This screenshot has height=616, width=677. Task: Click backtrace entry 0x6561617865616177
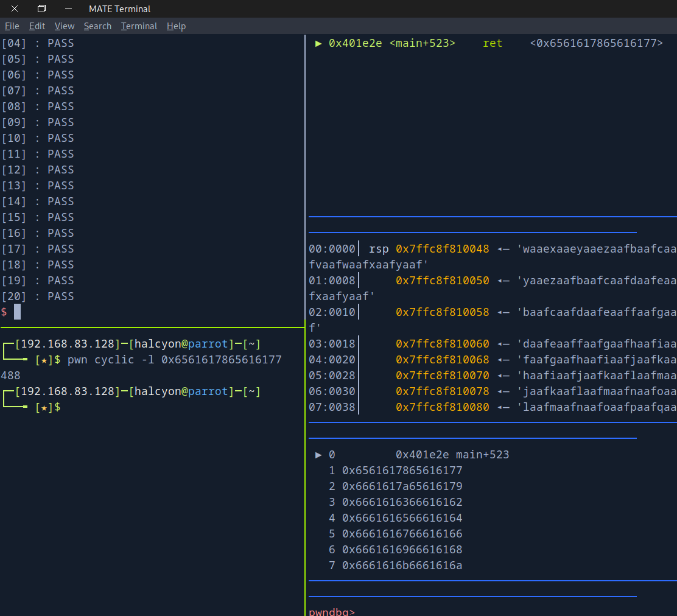[402, 471]
